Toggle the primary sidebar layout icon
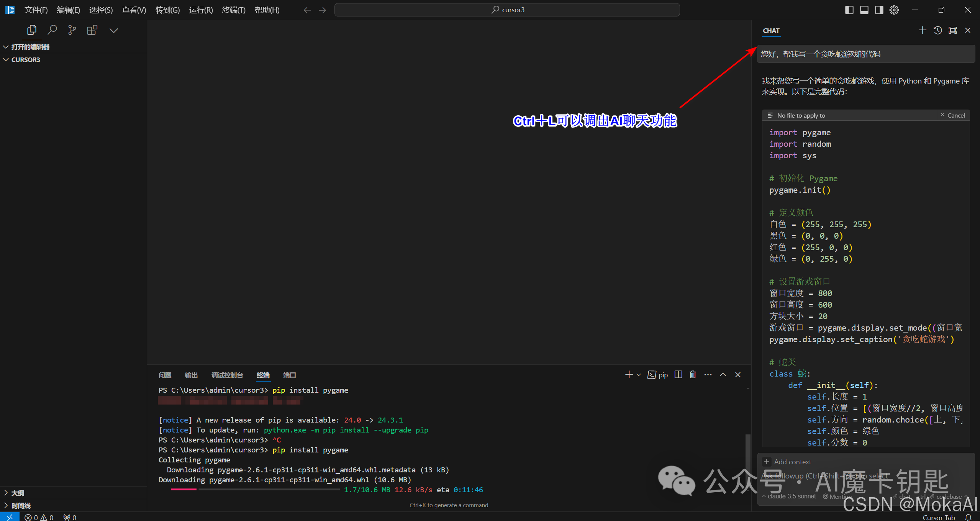This screenshot has width=980, height=521. coord(849,10)
